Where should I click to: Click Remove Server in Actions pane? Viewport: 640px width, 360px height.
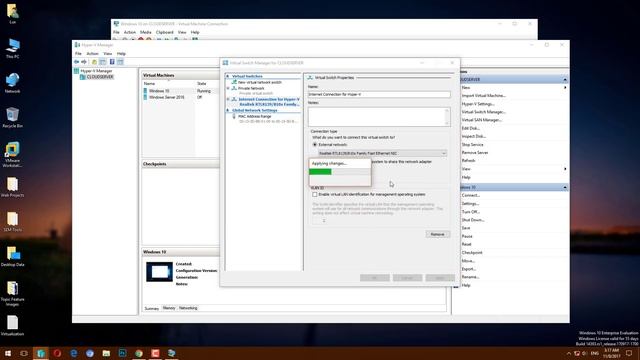[x=475, y=153]
